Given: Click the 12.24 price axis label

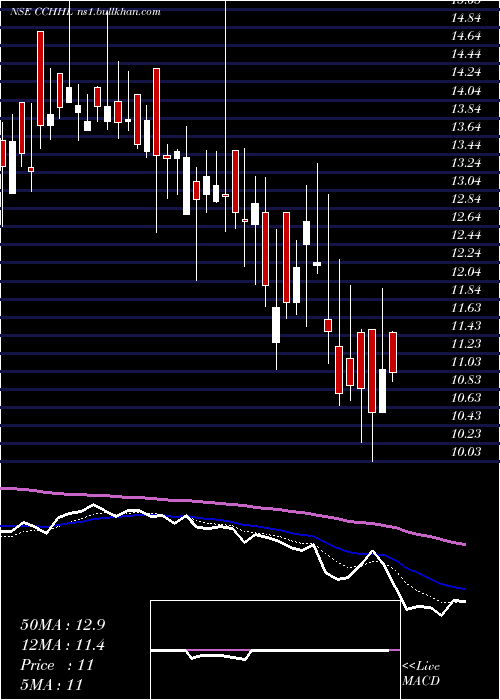Looking at the screenshot, I should (x=467, y=254).
